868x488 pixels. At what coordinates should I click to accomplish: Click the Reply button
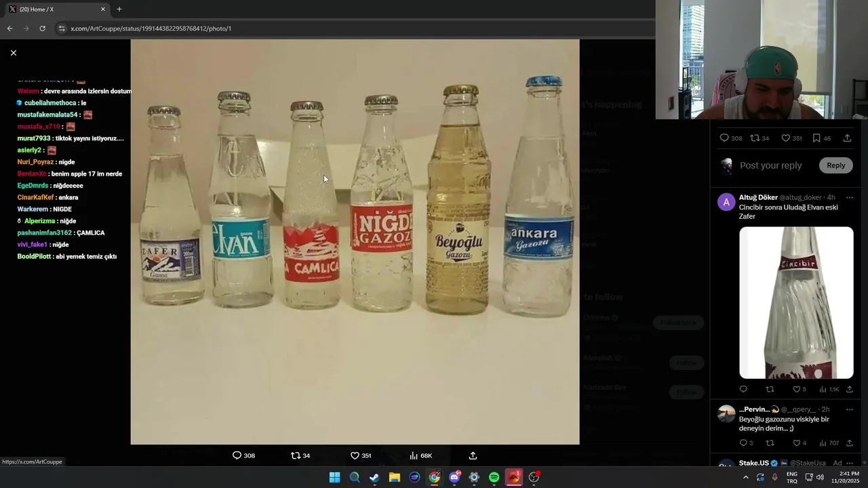pos(835,165)
